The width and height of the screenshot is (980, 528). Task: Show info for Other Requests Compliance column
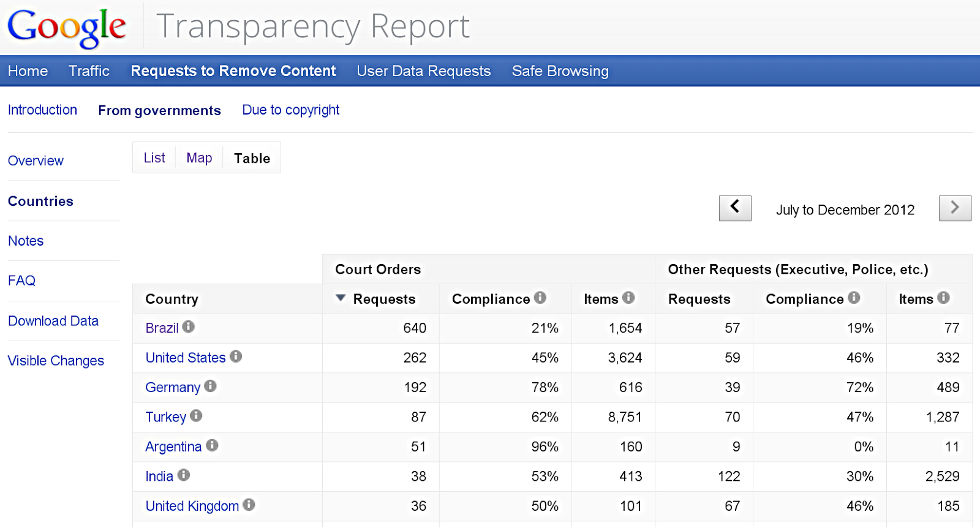(854, 297)
